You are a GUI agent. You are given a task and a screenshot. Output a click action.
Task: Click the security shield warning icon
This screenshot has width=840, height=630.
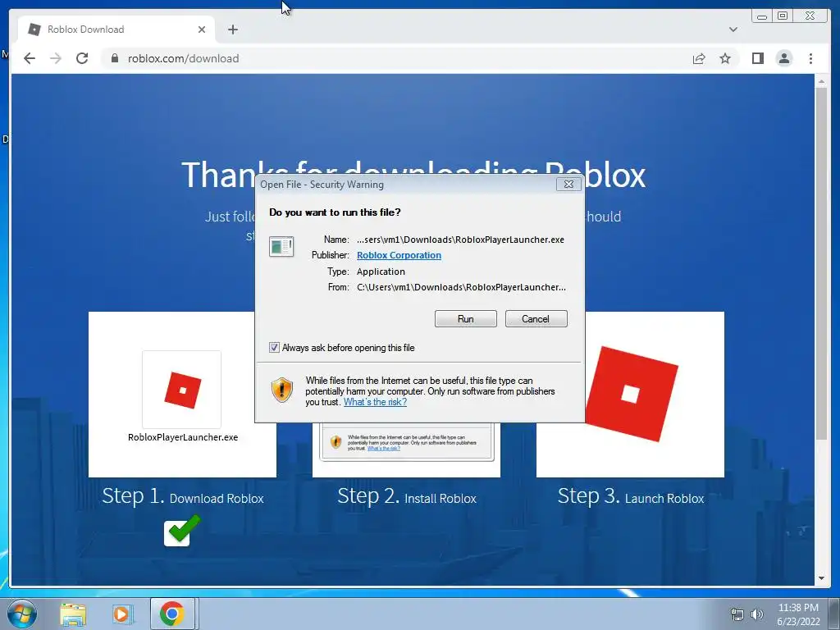coord(282,390)
